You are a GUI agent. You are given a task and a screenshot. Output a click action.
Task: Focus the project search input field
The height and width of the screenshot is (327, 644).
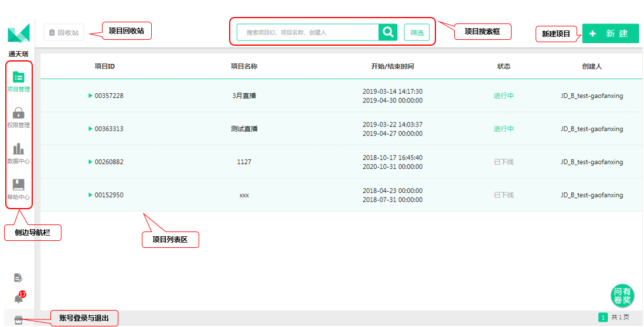point(308,32)
